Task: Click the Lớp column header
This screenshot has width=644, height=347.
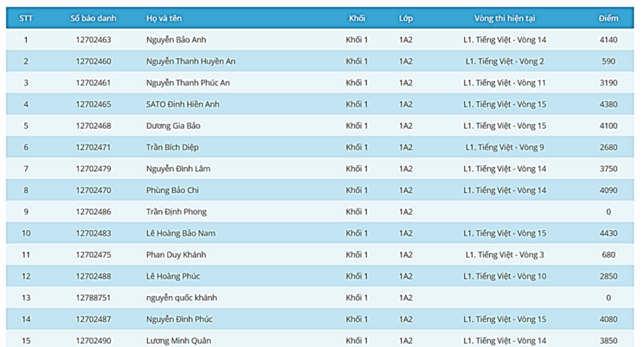Action: coord(405,18)
